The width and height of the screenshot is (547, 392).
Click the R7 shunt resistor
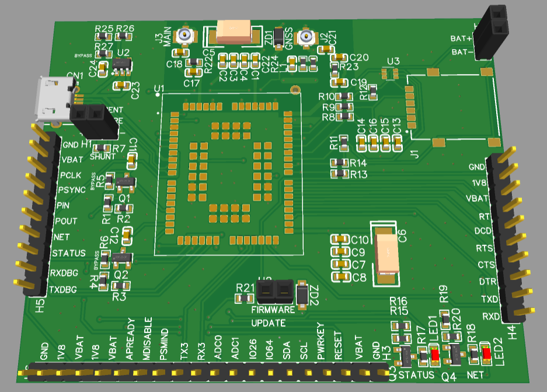click(x=102, y=148)
